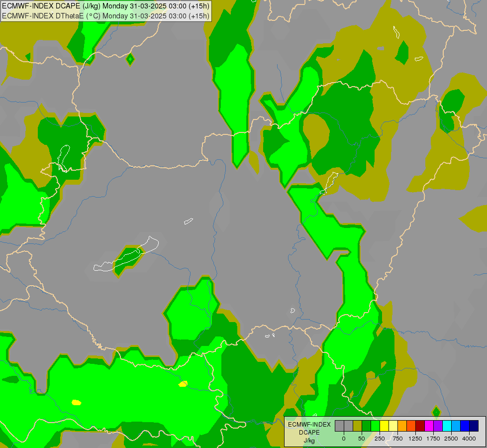Click the DThetaE (°C) title line
The image size is (487, 448).
pos(105,16)
